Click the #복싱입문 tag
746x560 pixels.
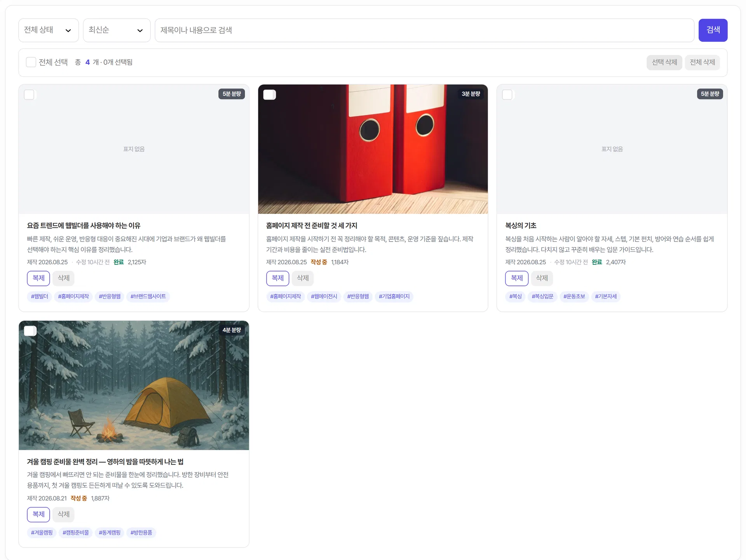coord(542,296)
